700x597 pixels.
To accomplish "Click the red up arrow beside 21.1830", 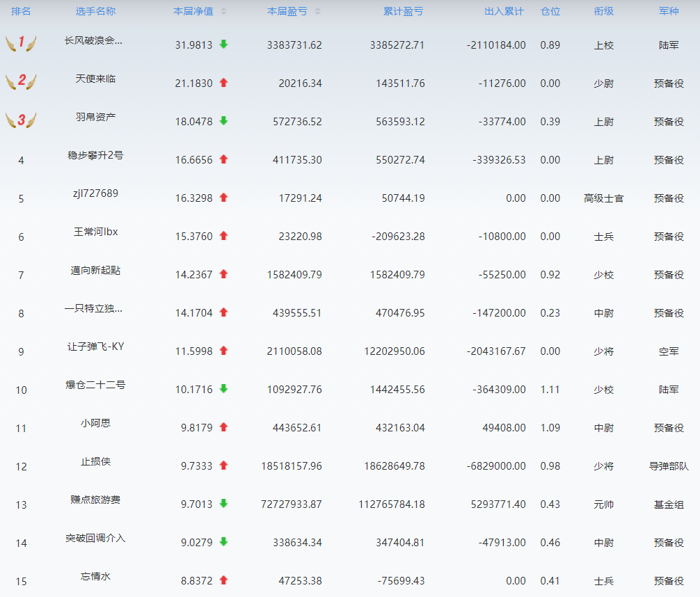I will (223, 83).
